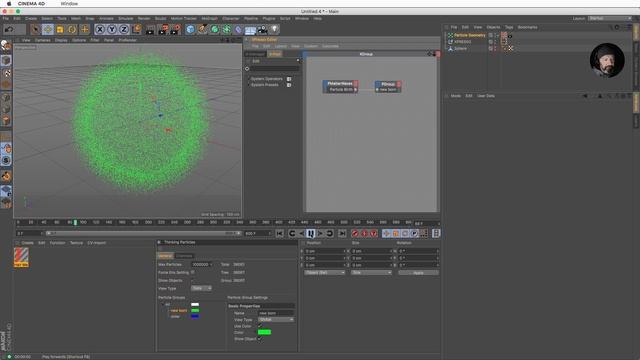Click the white All group color swatch
The height and width of the screenshot is (360, 640).
point(195,304)
